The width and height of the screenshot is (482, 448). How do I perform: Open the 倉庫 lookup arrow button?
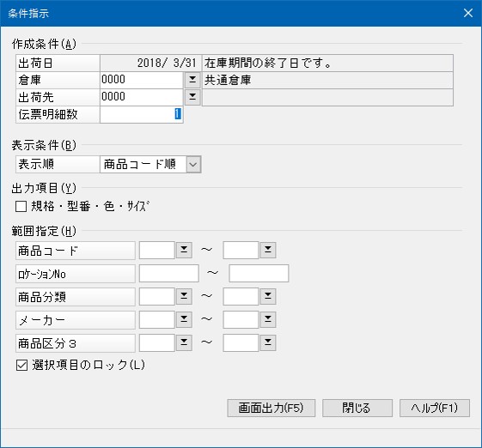pos(192,80)
